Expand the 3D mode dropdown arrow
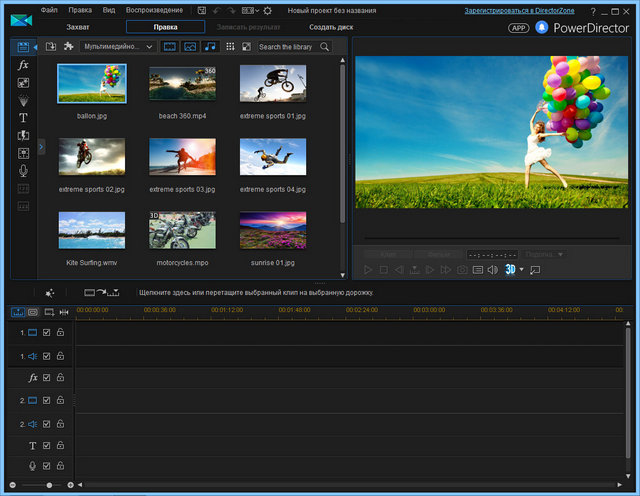This screenshot has height=496, width=640. point(521,270)
